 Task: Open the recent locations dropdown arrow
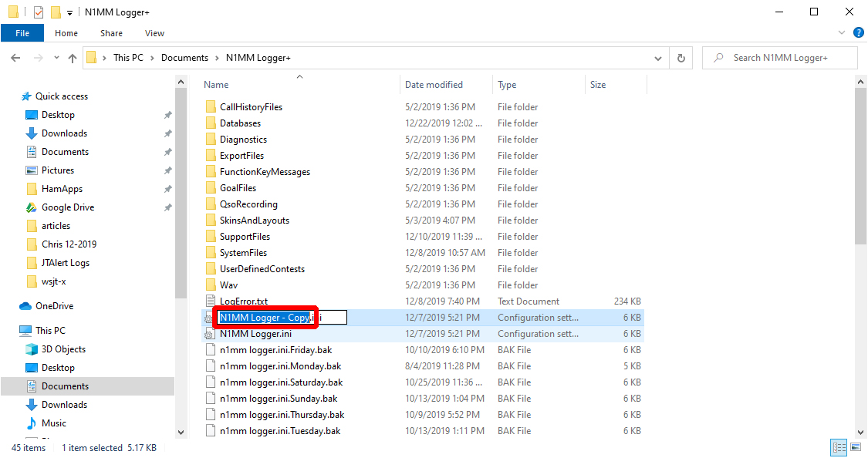pos(56,58)
